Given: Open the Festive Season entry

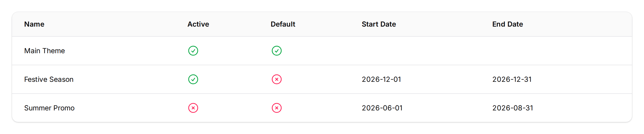Looking at the screenshot, I should pos(49,79).
